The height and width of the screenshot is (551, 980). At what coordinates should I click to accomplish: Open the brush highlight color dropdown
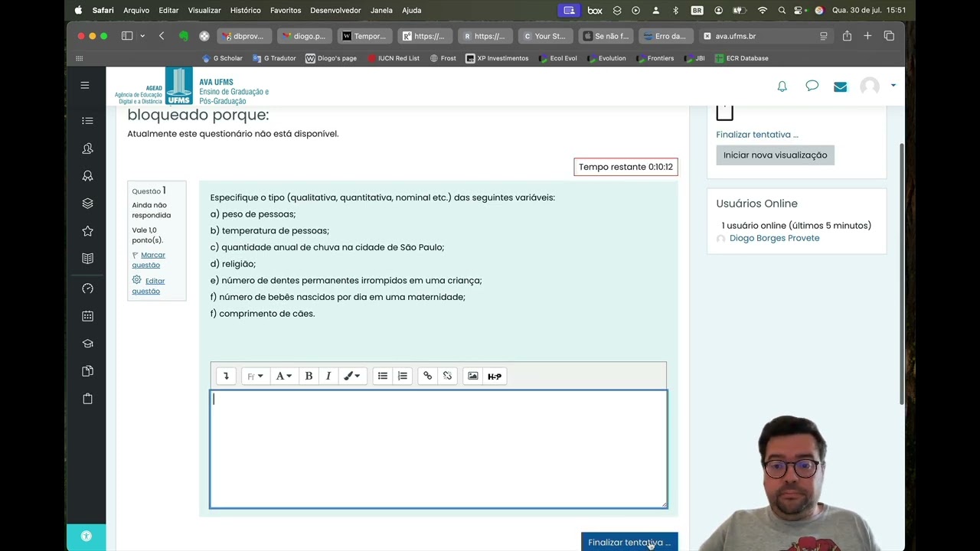351,376
